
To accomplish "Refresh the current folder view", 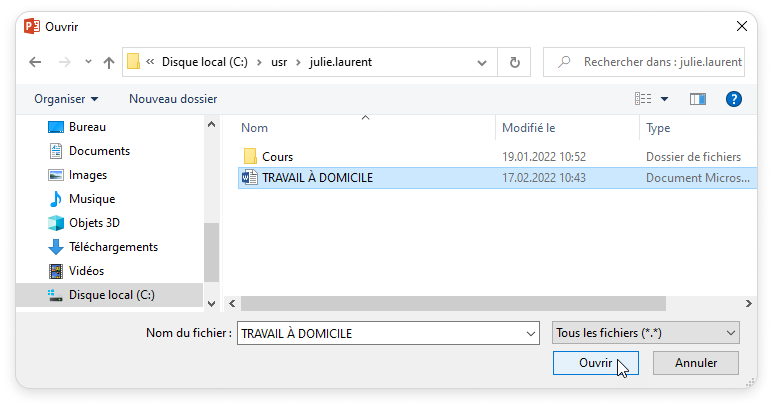I will 514,62.
